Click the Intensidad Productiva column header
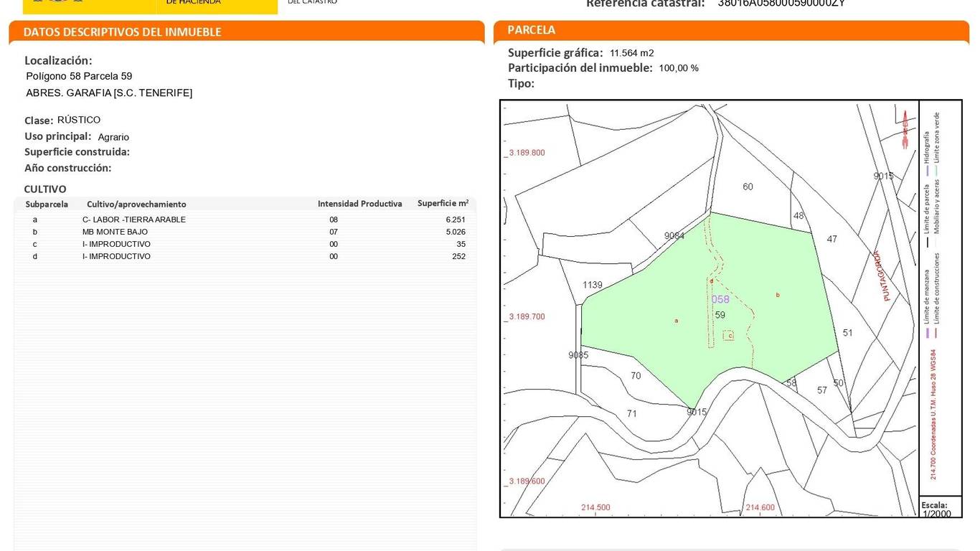Viewport: 980px width, 551px height. (x=359, y=204)
